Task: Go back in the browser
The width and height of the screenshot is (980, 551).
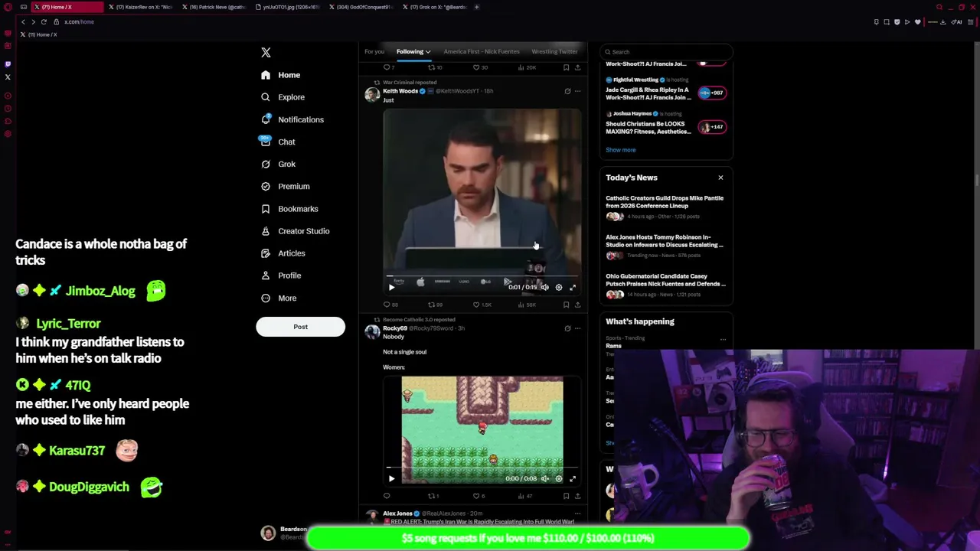Action: point(23,21)
